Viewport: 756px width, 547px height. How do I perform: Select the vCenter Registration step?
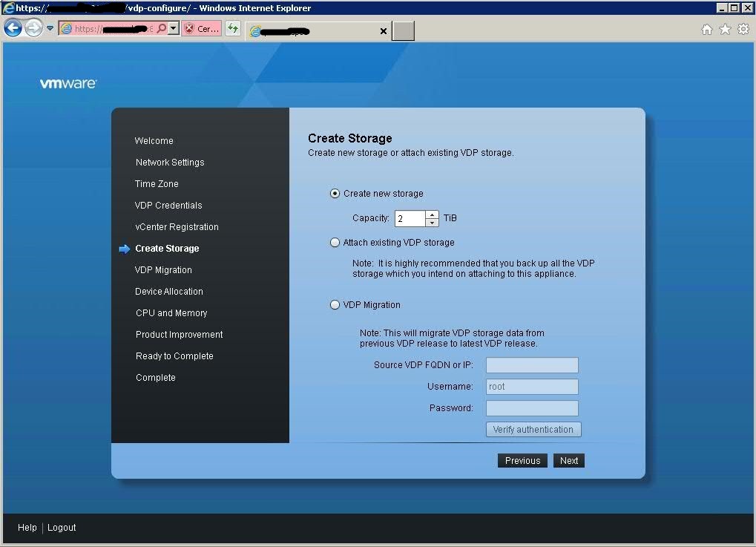pos(177,226)
